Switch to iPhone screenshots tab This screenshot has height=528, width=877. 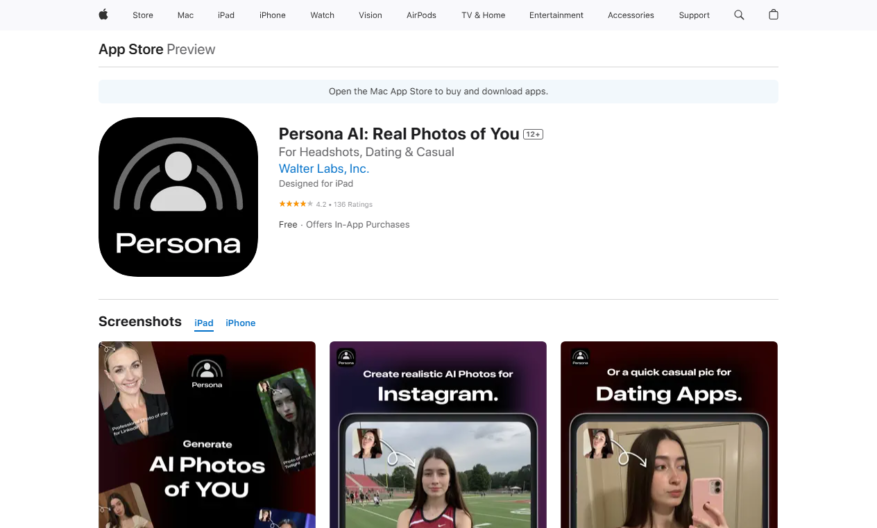241,323
